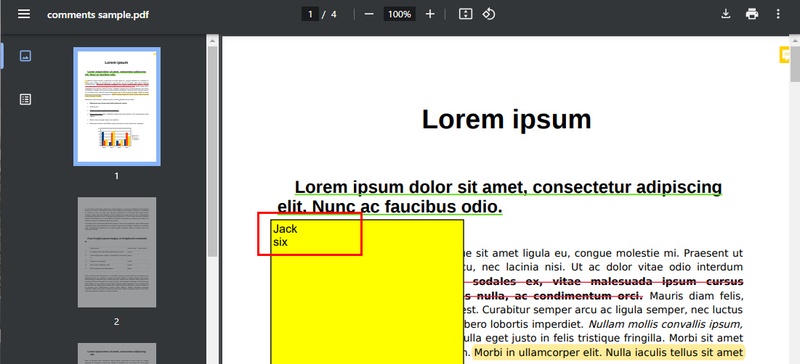Toggle the sidebar with hamburger menu icon
Viewport: 800px width, 364px height.
pyautogui.click(x=24, y=14)
